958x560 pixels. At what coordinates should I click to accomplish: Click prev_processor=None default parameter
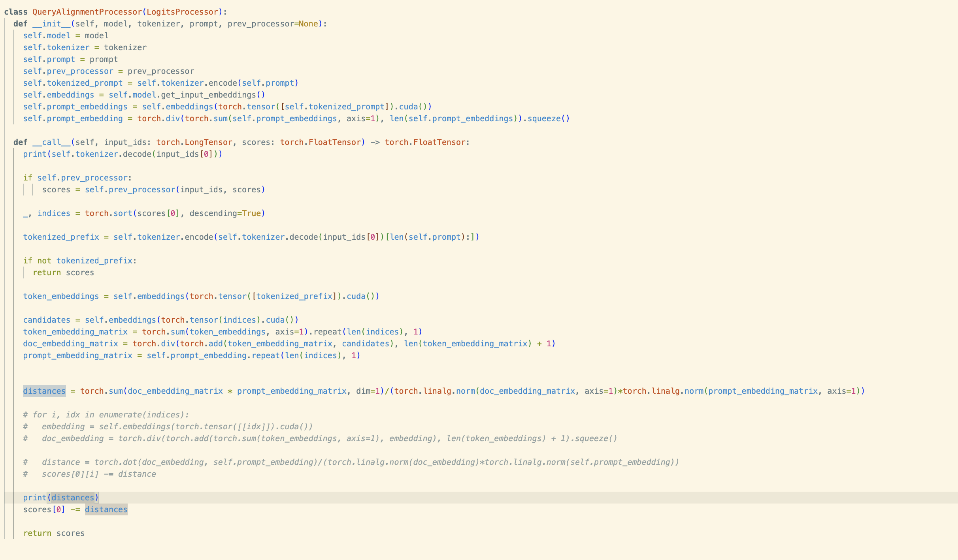coord(273,24)
